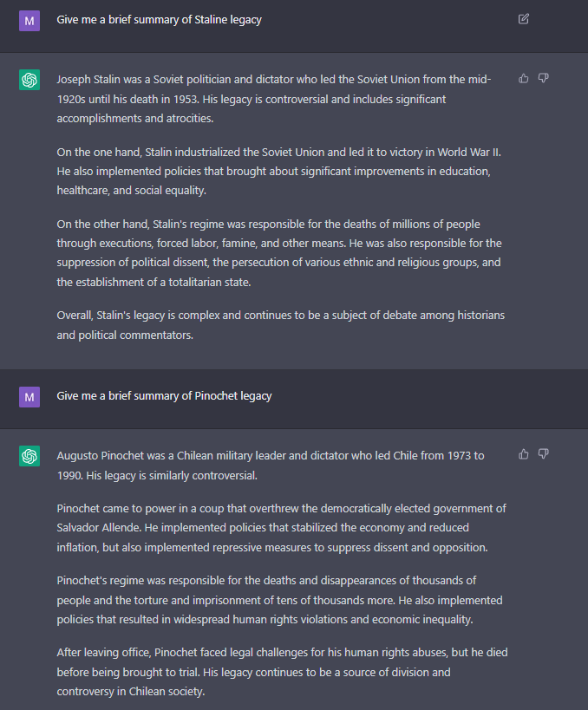Select the 'Give me a brief summary of Staline legacy' message

(x=159, y=20)
